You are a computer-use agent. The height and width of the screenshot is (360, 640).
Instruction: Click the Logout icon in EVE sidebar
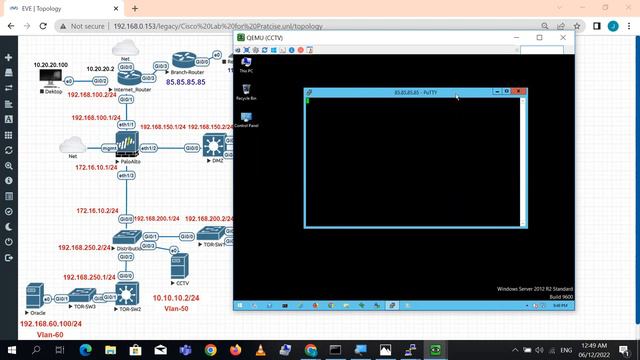8,258
